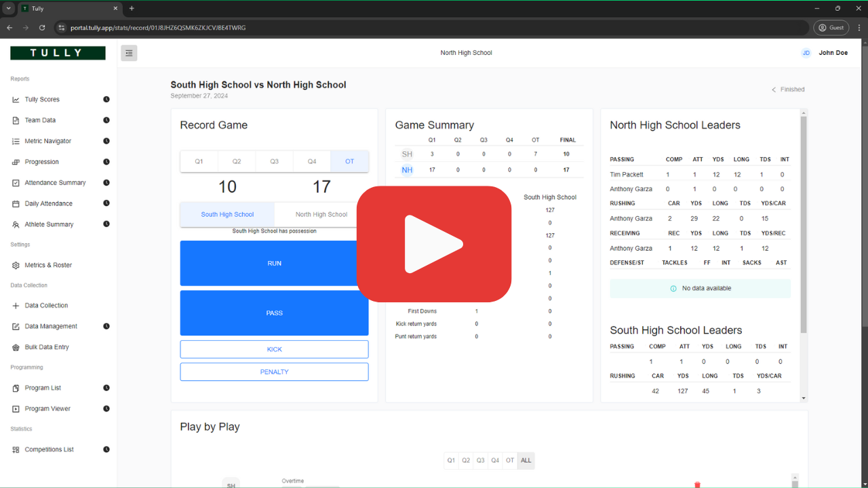This screenshot has width=868, height=488.
Task: Click the Attendance Summary checkbox icon
Action: click(x=16, y=183)
